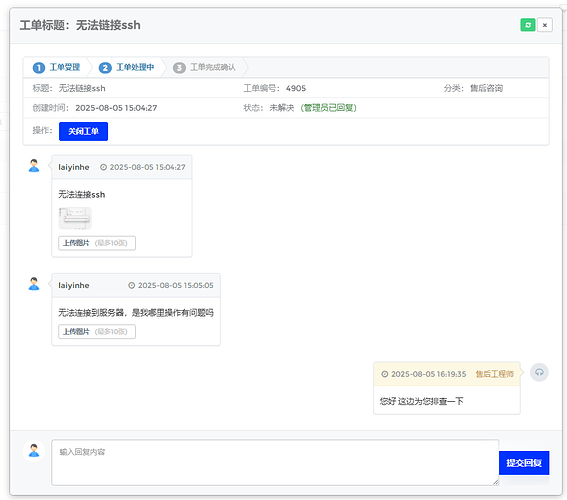Close the ticket dialog with X
567x500 pixels.
[x=545, y=25]
